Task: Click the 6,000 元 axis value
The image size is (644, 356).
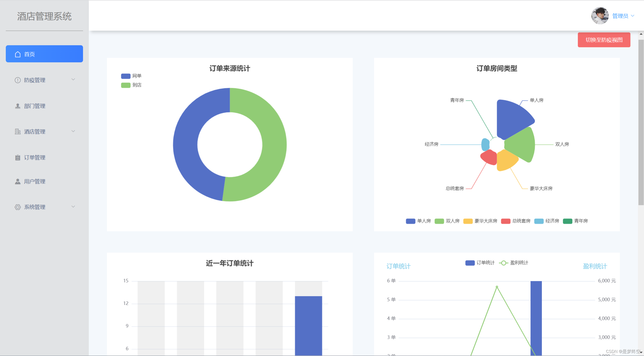Action: point(607,281)
